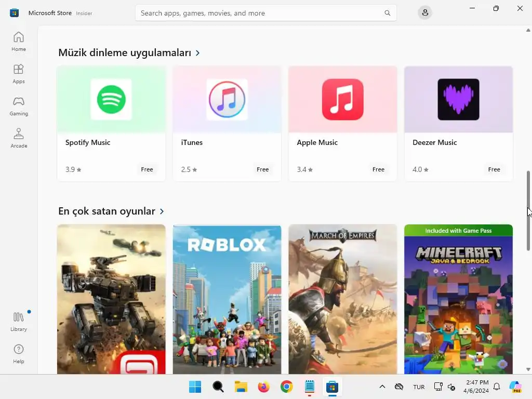
Task: Launch Chrome from taskbar
Action: [x=287, y=387]
